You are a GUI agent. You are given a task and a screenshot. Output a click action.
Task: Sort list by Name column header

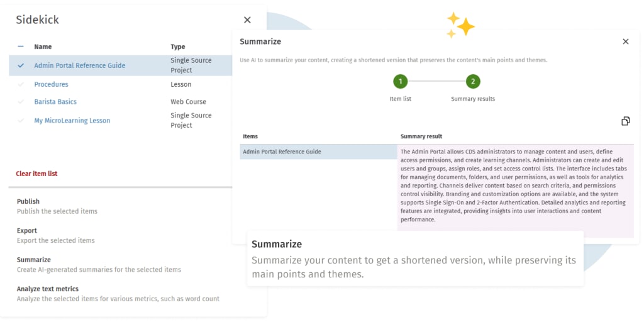[43, 47]
